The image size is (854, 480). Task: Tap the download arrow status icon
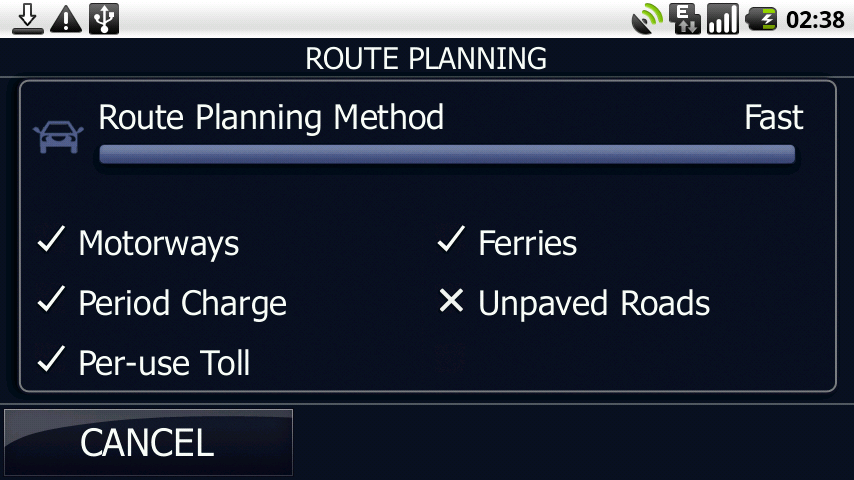28,19
